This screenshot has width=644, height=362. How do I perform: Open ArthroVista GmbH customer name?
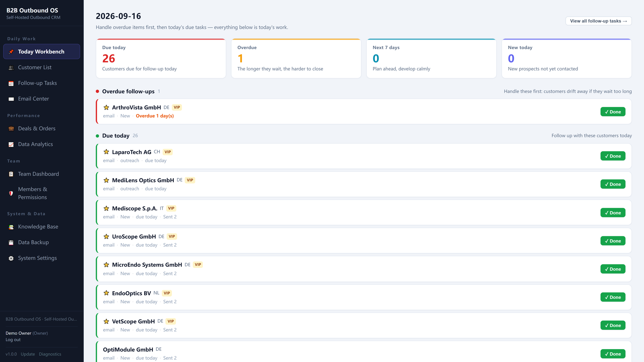pos(136,108)
